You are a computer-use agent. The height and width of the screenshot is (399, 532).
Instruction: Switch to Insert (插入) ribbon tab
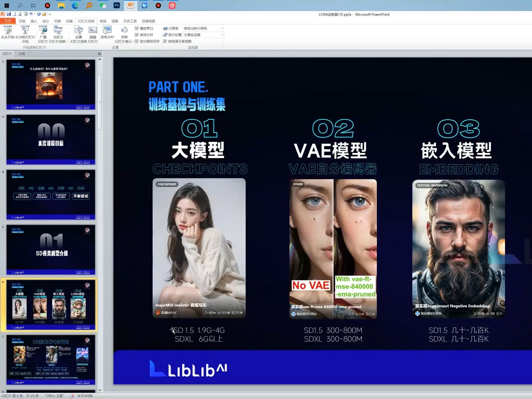[34, 21]
